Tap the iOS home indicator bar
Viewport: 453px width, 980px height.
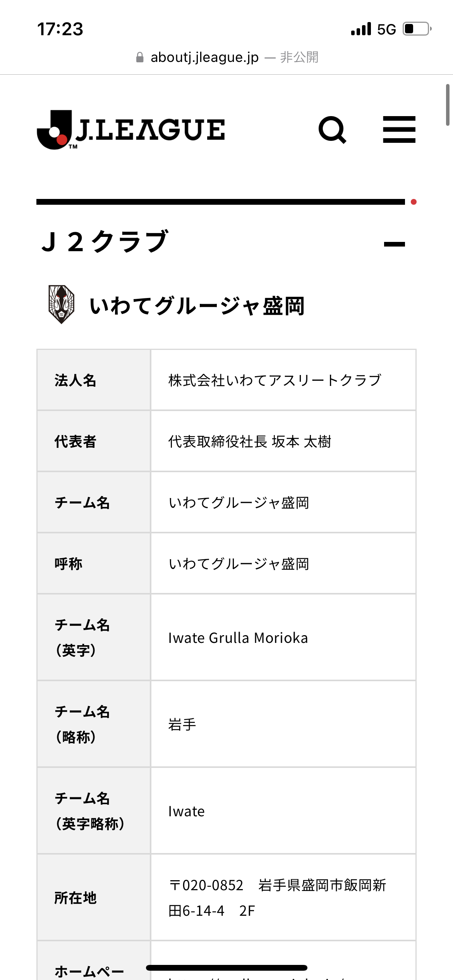click(x=226, y=968)
